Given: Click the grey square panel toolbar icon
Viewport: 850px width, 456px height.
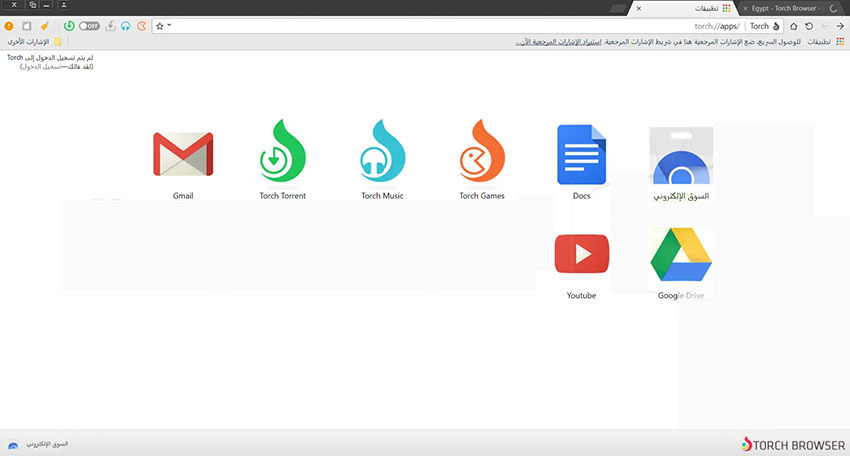Looking at the screenshot, I should point(27,25).
